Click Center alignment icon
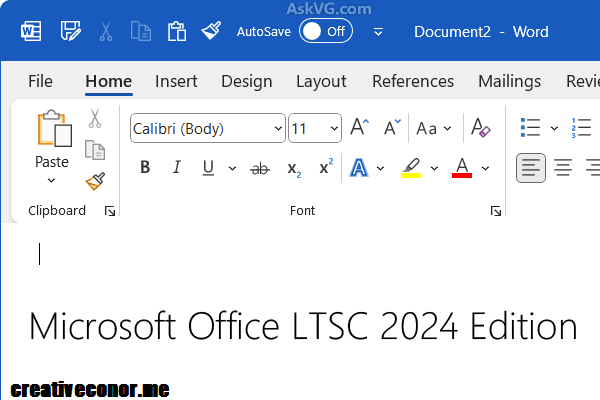This screenshot has width=600, height=400. (x=563, y=168)
